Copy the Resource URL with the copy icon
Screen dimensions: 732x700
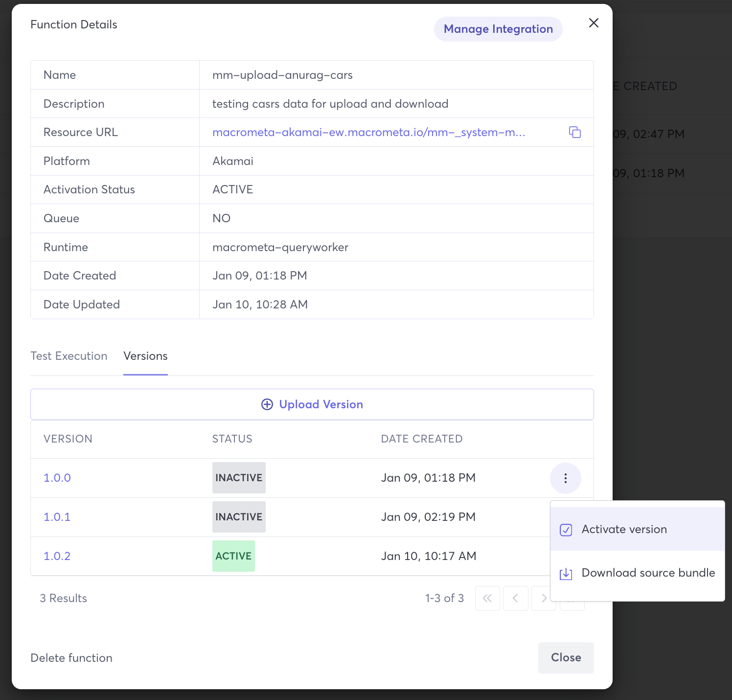pos(574,132)
